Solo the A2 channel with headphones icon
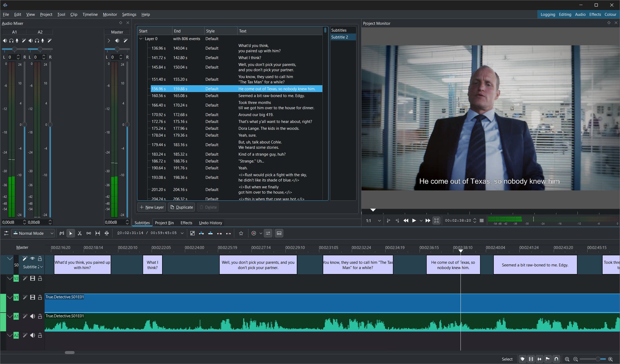620x364 pixels. point(37,41)
